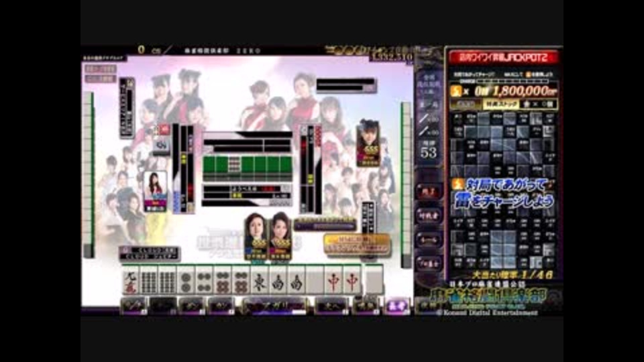The width and height of the screenshot is (644, 362).
Task: Click the 次へ next button
Action: click(x=331, y=306)
